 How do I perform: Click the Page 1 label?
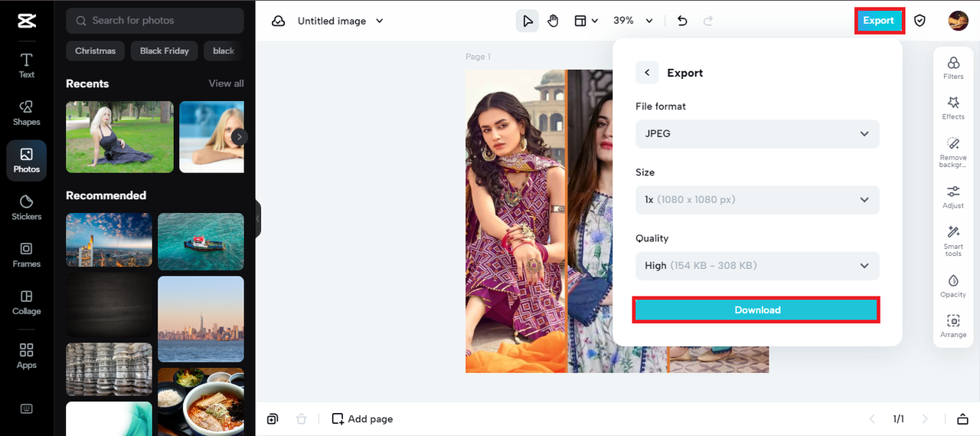coord(478,57)
